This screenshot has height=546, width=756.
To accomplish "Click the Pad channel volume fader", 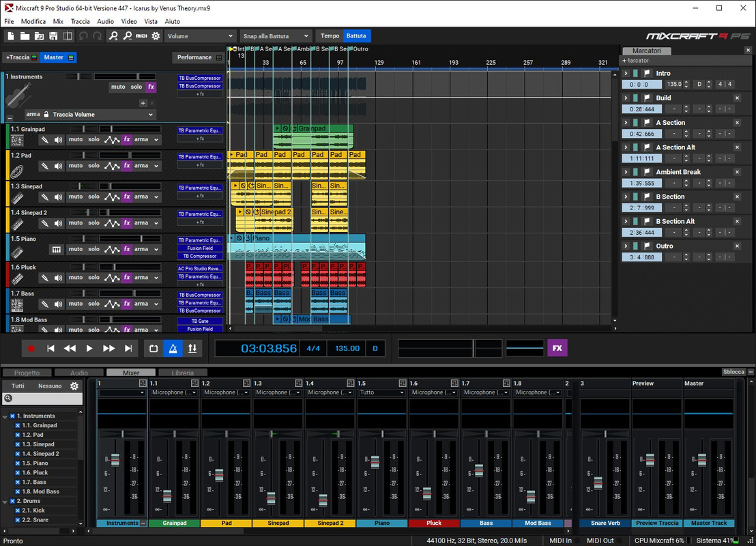I will 220,475.
